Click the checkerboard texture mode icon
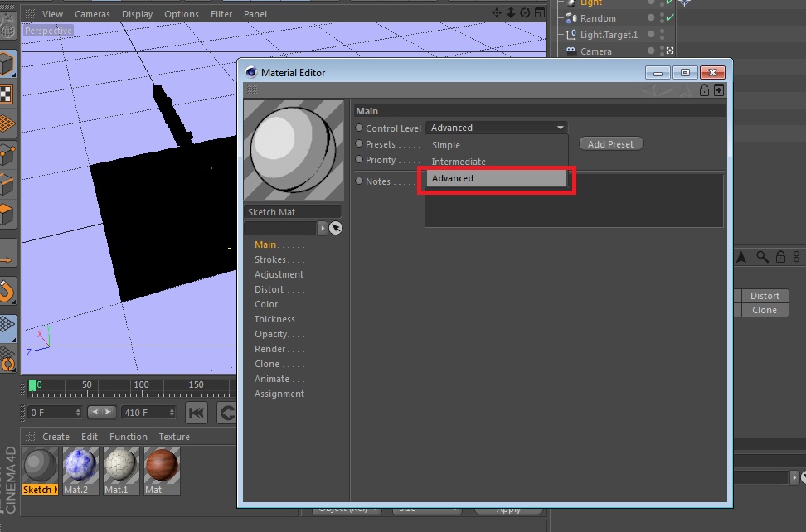Viewport: 806px width, 532px height. click(x=6, y=94)
